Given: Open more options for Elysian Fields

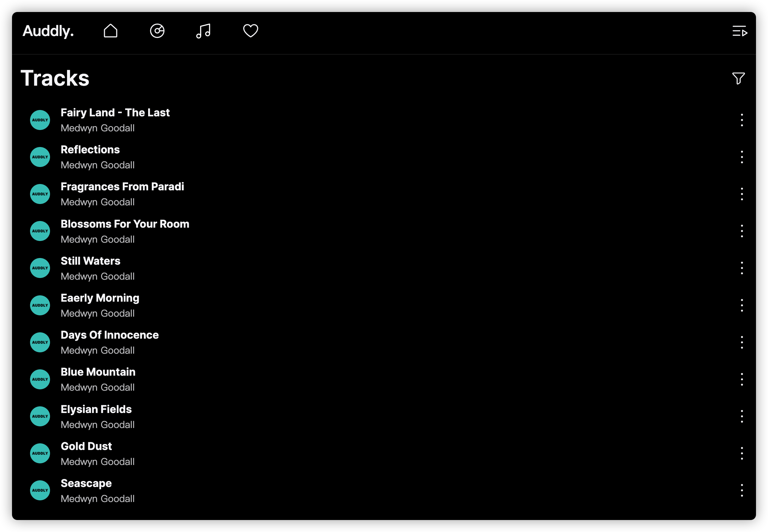Looking at the screenshot, I should point(742,416).
